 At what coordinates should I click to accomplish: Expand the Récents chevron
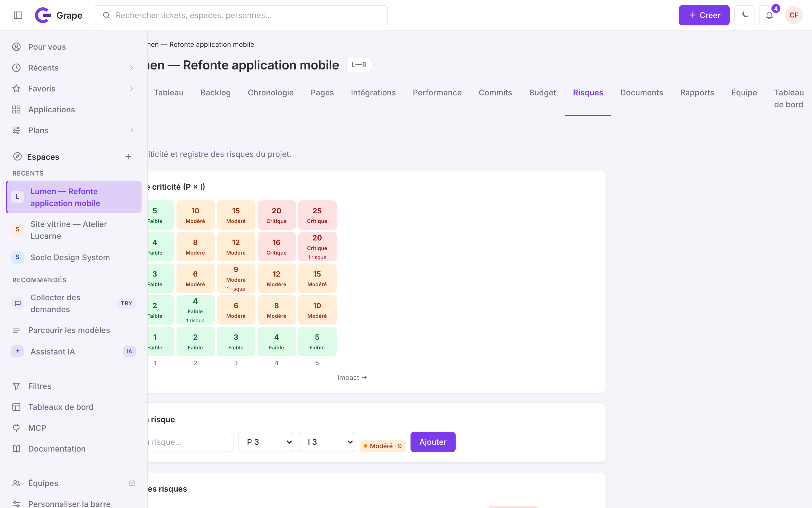(132, 67)
